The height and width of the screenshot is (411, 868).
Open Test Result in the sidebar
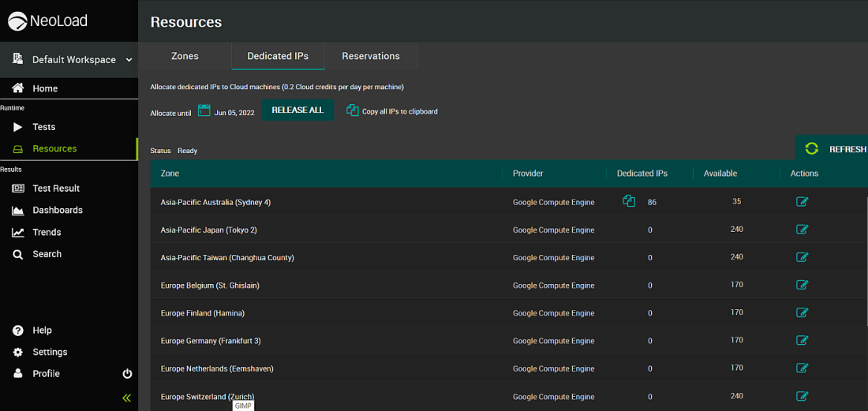pyautogui.click(x=55, y=189)
